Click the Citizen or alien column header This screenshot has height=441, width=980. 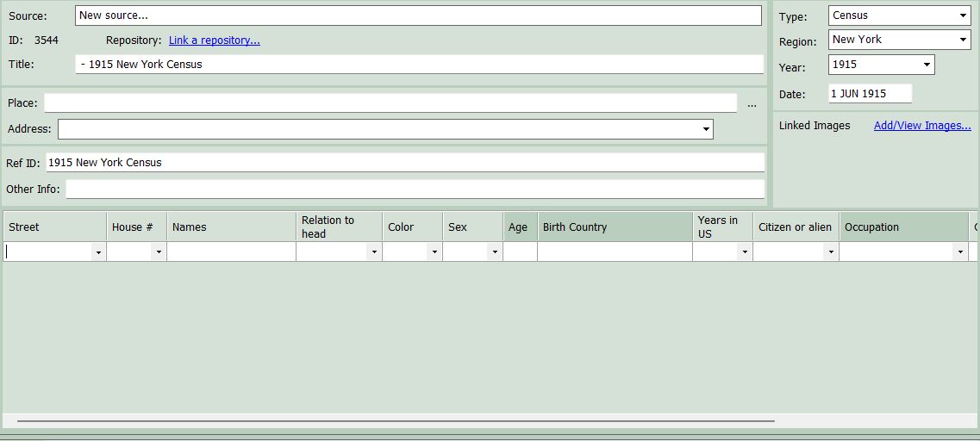coord(796,227)
